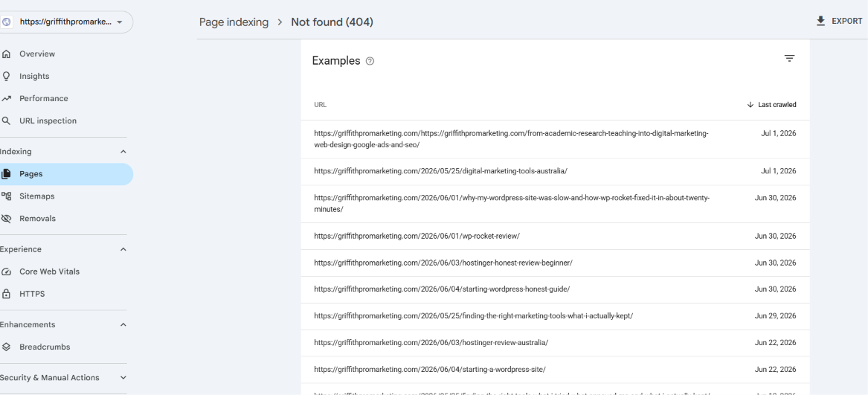
Task: Select the wp-rocket-review URL row
Action: pos(555,236)
